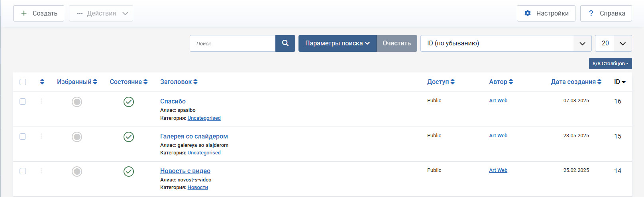Open the 20 items-per-page dropdown
This screenshot has width=644, height=197.
click(x=613, y=43)
